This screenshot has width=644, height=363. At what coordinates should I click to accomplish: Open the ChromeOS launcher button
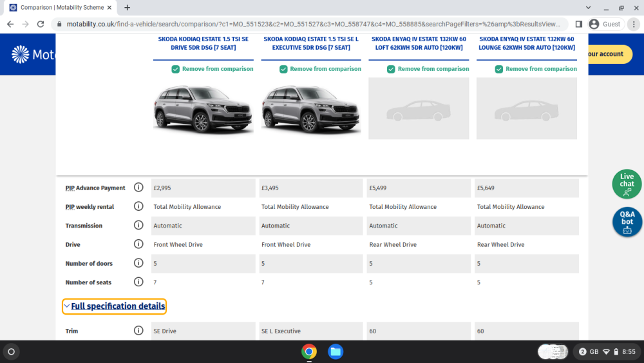click(12, 352)
